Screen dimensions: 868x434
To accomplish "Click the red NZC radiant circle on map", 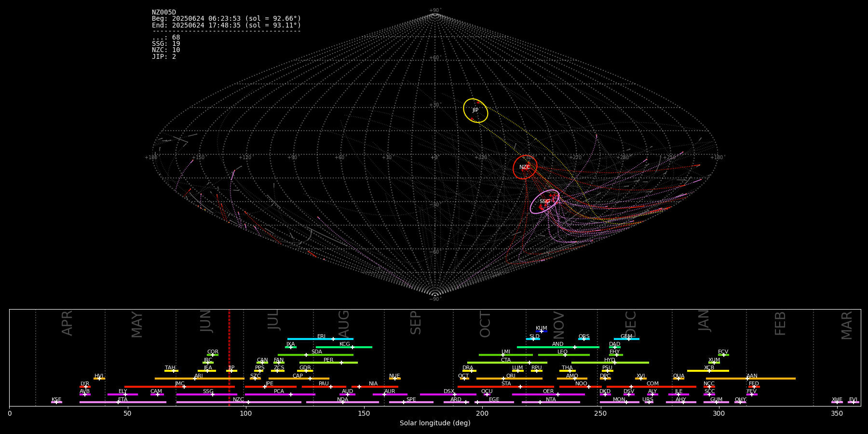I will click(x=525, y=167).
